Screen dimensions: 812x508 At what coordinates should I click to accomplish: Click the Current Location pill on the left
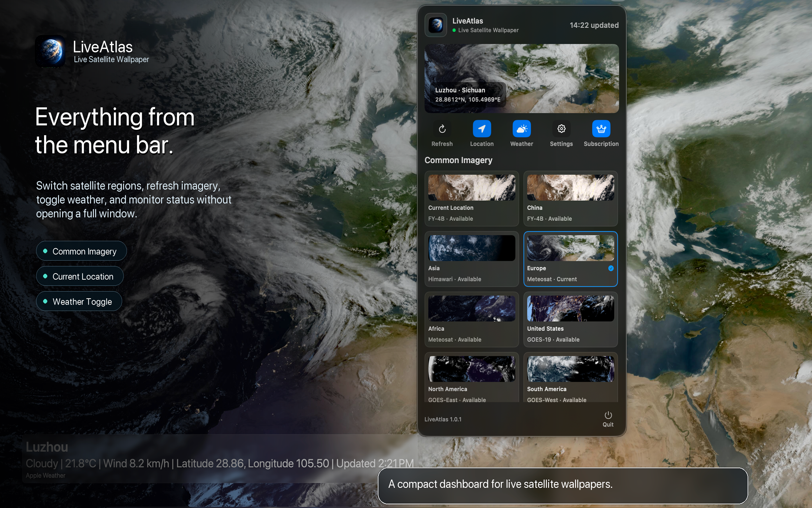coord(80,276)
